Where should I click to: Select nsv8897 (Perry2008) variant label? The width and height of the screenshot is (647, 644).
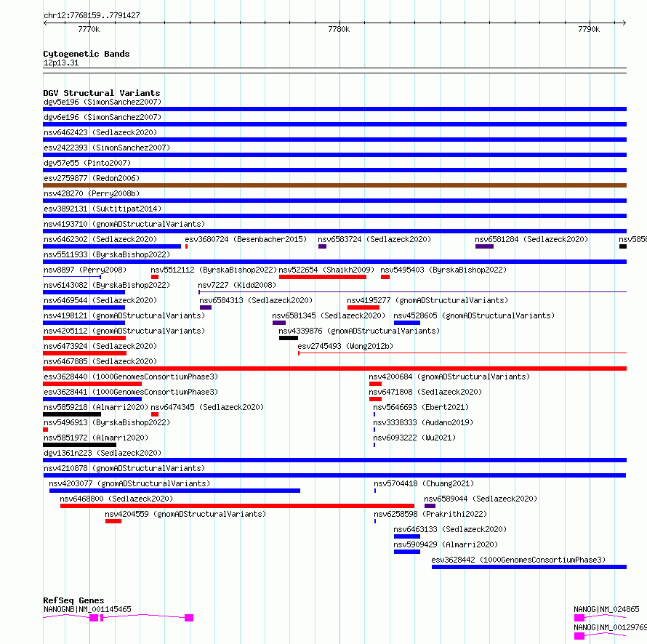coord(85,270)
